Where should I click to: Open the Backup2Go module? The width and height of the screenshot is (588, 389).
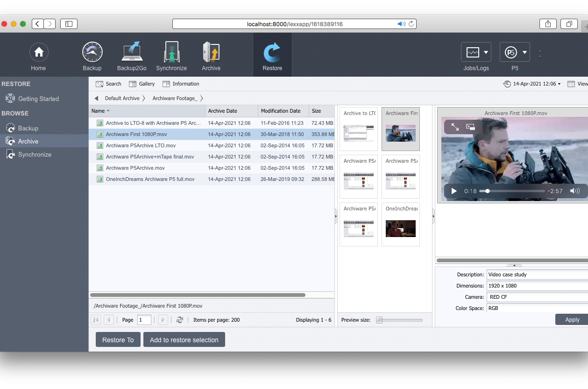(132, 55)
